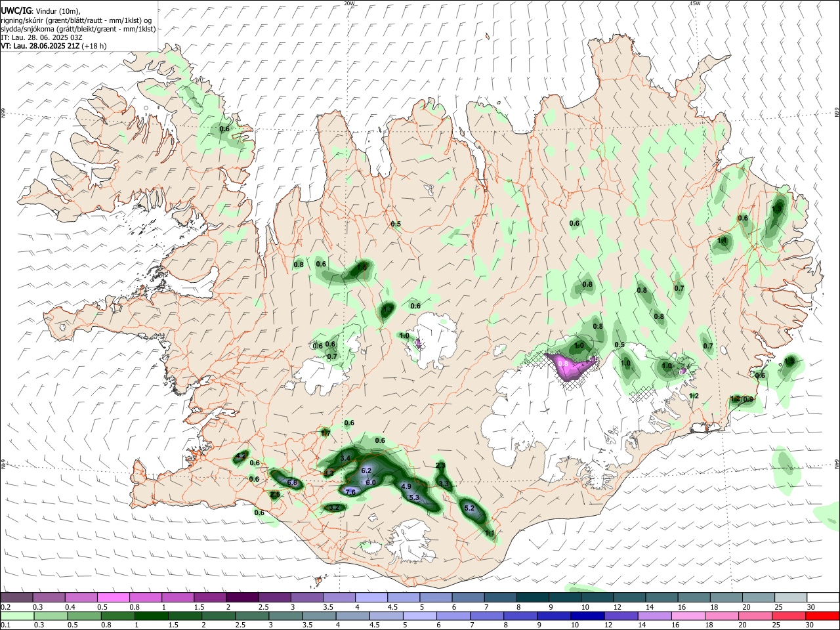Pick the light gray swatch labeled 25, upper legend
This screenshot has height=630, width=840.
791,597
